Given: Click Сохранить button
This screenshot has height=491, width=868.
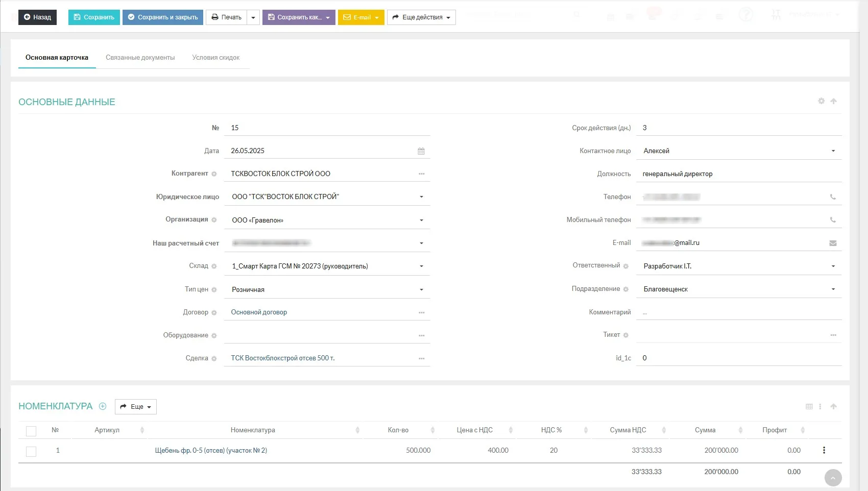Looking at the screenshot, I should point(94,17).
